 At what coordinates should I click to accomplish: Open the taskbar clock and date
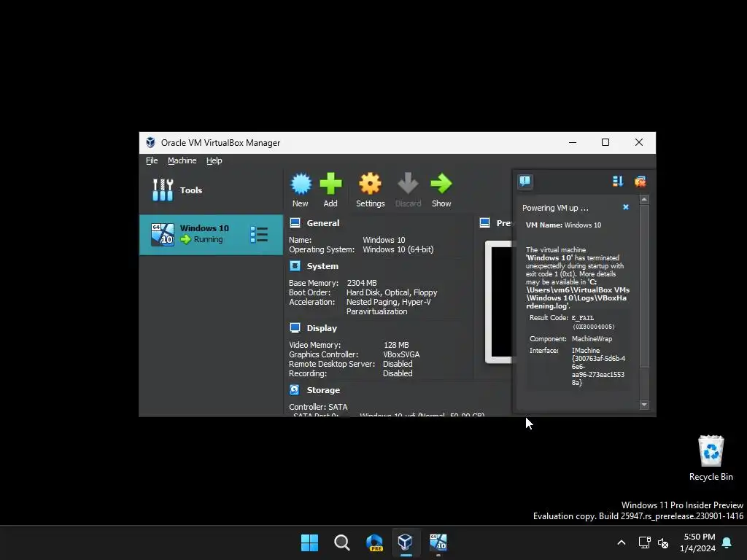[698, 542]
